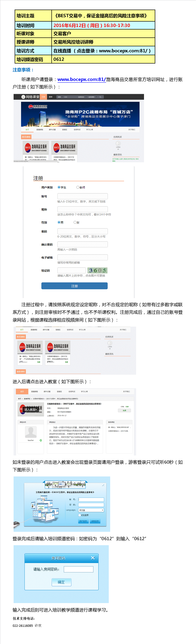
Task: Click the 注册 tab in top header
Action: click(43, 97)
